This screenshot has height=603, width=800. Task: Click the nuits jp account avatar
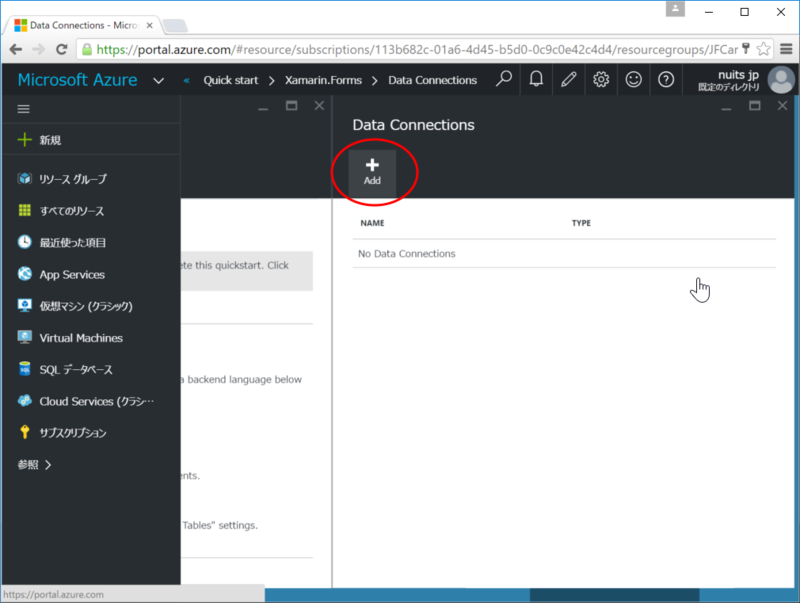pyautogui.click(x=781, y=80)
